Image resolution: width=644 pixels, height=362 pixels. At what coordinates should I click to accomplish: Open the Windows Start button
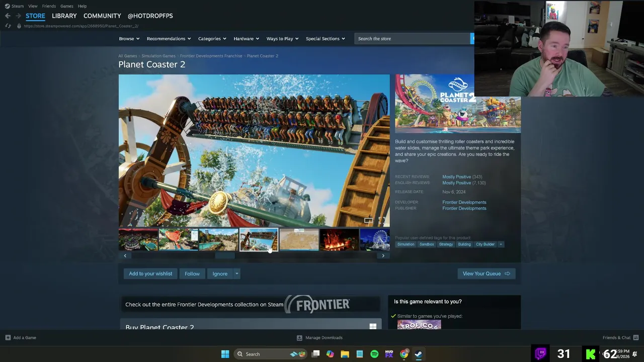[x=225, y=354]
